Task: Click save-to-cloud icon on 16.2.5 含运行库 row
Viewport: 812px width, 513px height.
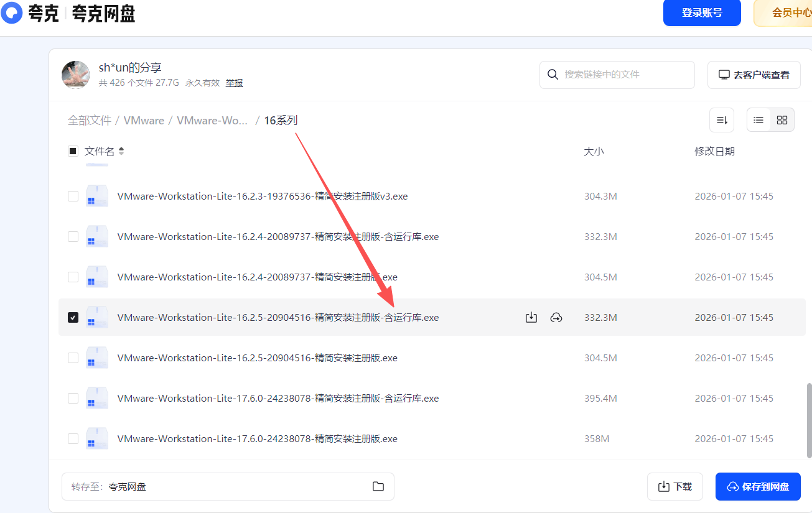Action: pos(556,317)
